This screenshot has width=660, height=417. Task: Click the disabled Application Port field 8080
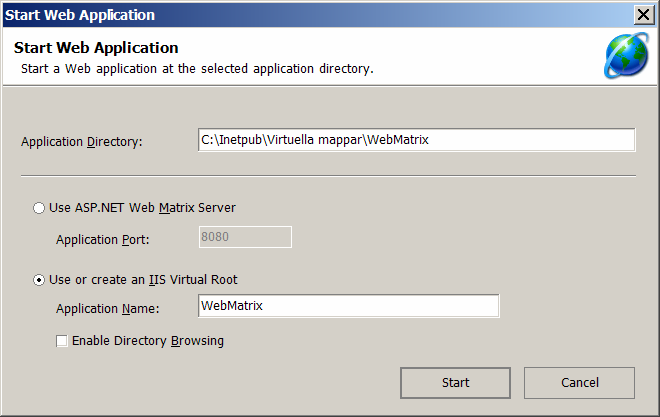[245, 237]
